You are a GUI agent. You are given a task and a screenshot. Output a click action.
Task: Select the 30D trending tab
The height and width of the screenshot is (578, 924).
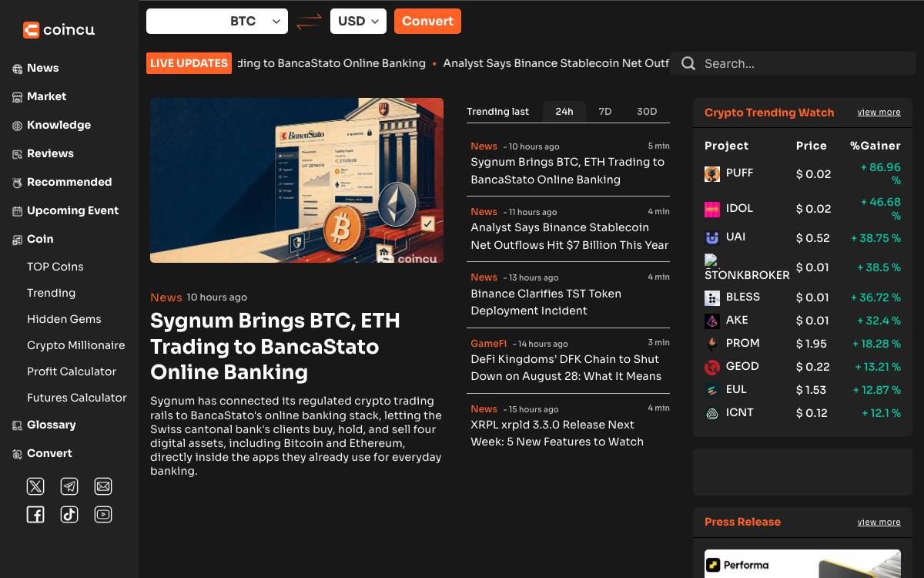[x=647, y=112]
